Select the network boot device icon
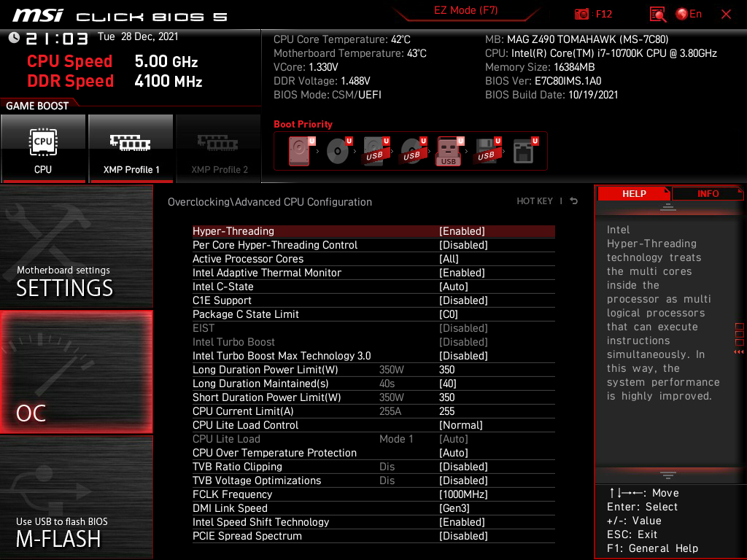Viewport: 747px width, 560px height. click(x=525, y=150)
